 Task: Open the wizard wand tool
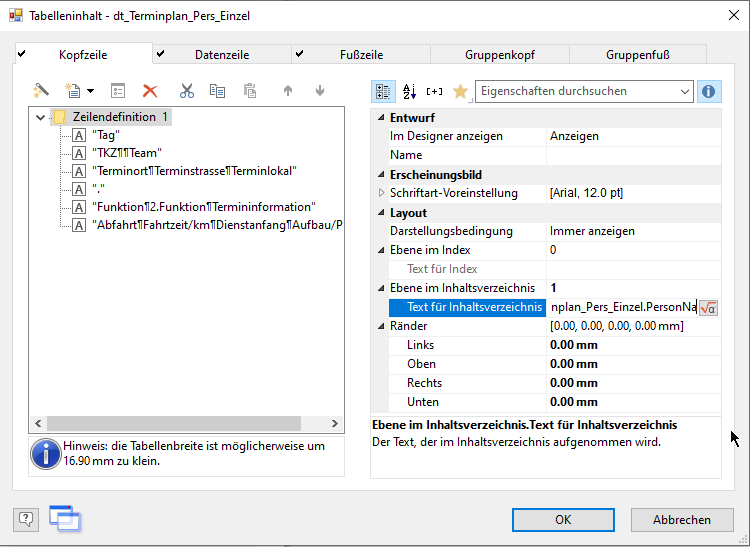pyautogui.click(x=41, y=90)
